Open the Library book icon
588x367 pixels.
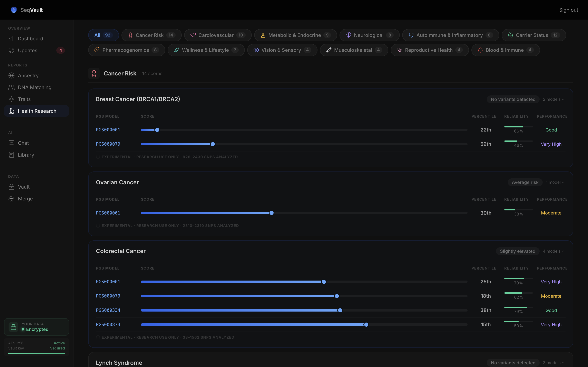click(x=11, y=155)
